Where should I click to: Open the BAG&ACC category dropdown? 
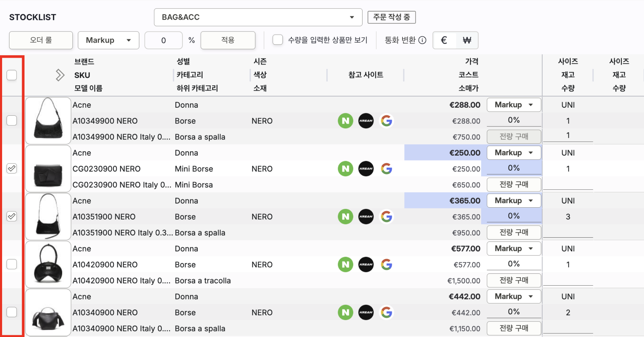[258, 17]
